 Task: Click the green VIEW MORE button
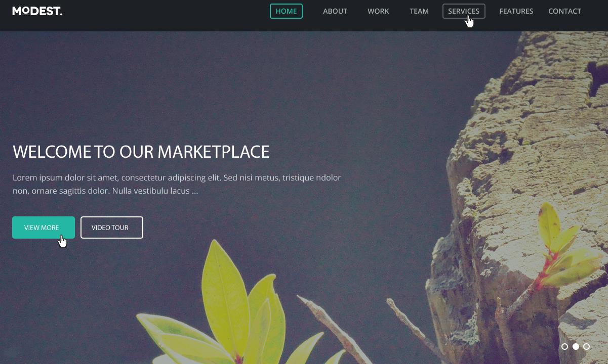point(44,227)
